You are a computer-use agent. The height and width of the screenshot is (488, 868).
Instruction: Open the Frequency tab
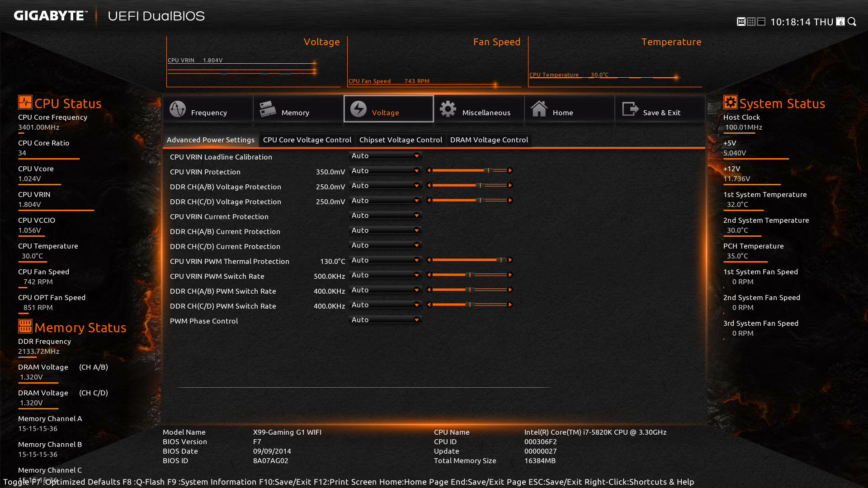click(x=208, y=109)
